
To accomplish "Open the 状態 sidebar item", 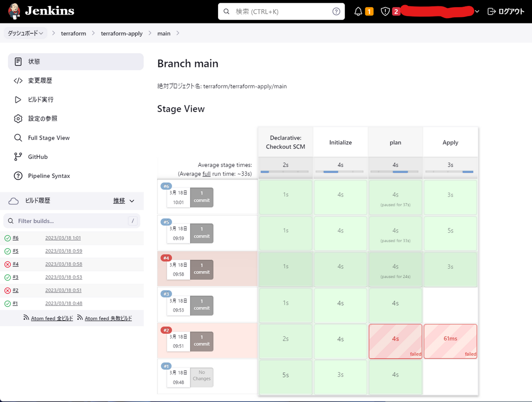I will coord(76,62).
